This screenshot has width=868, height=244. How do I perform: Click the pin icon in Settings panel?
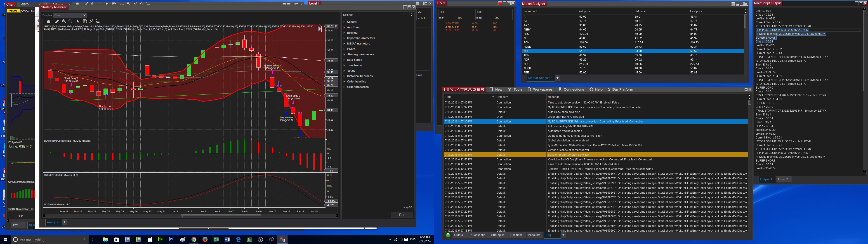411,15
